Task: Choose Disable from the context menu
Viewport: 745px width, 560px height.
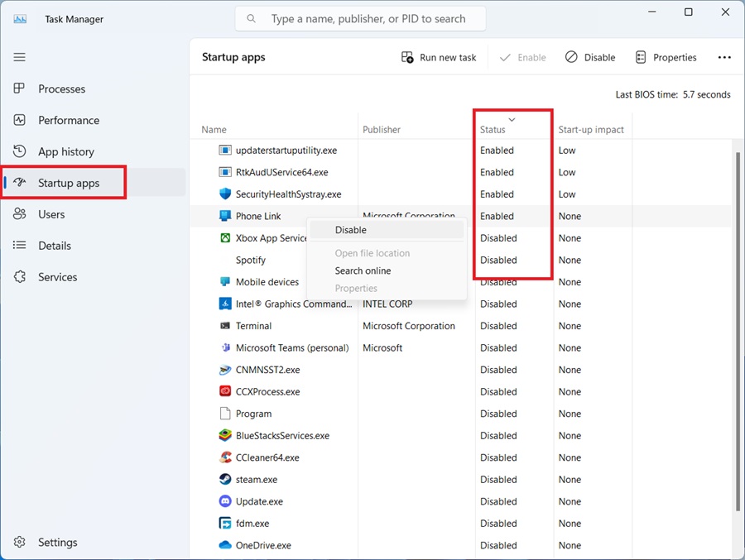Action: pyautogui.click(x=351, y=230)
